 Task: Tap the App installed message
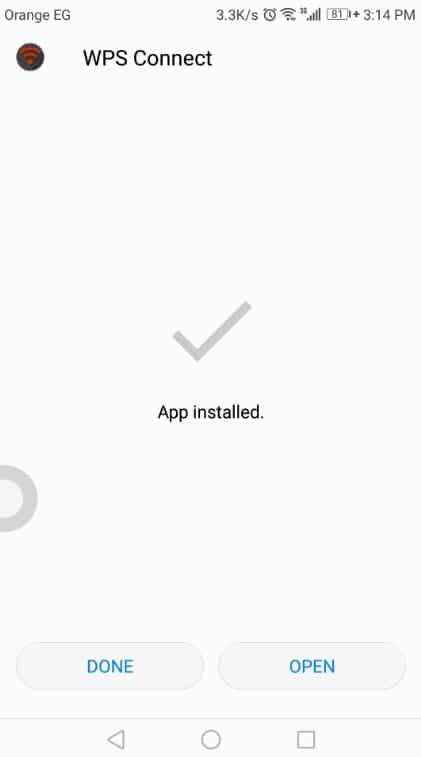point(211,412)
